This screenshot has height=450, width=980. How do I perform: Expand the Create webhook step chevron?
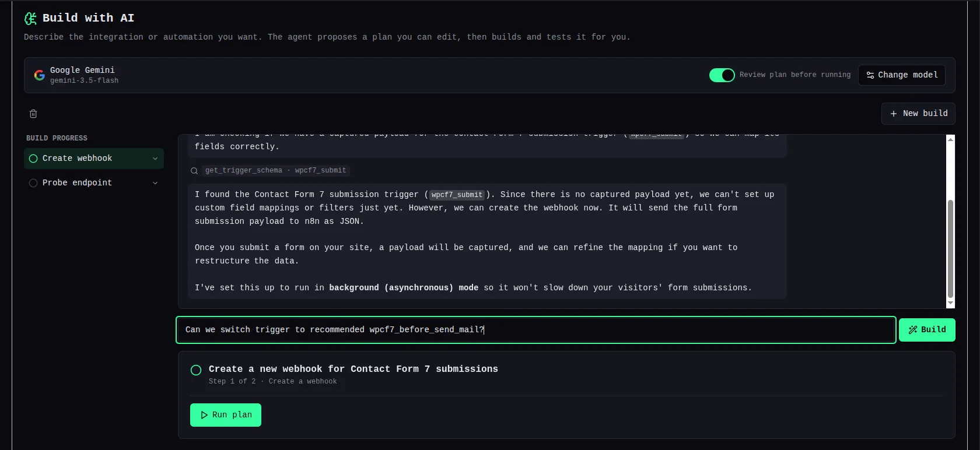(x=155, y=159)
